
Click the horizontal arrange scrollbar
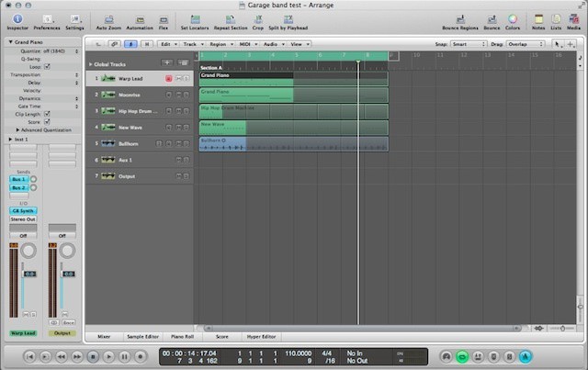(x=362, y=329)
